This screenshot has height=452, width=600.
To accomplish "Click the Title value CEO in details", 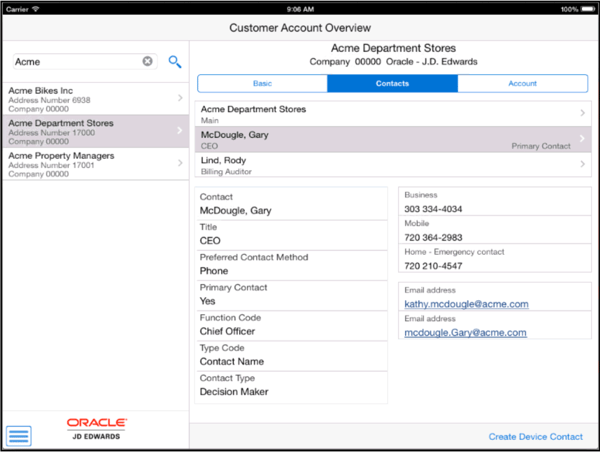I will pyautogui.click(x=210, y=241).
